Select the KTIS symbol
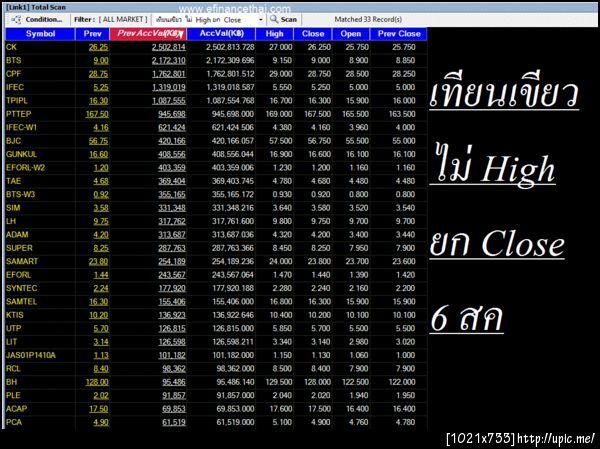This screenshot has height=449, width=600. pos(15,315)
